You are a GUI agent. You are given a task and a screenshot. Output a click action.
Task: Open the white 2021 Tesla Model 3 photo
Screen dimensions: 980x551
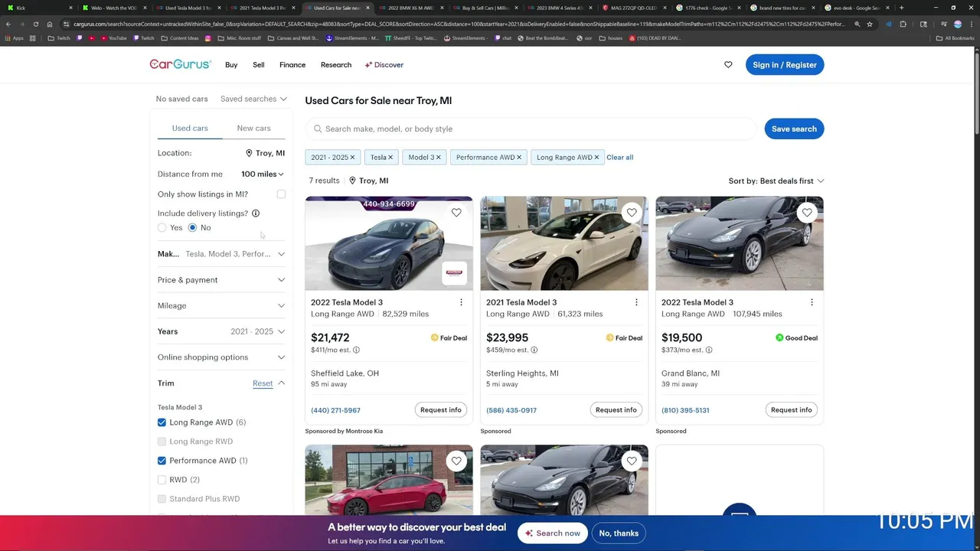pos(564,243)
